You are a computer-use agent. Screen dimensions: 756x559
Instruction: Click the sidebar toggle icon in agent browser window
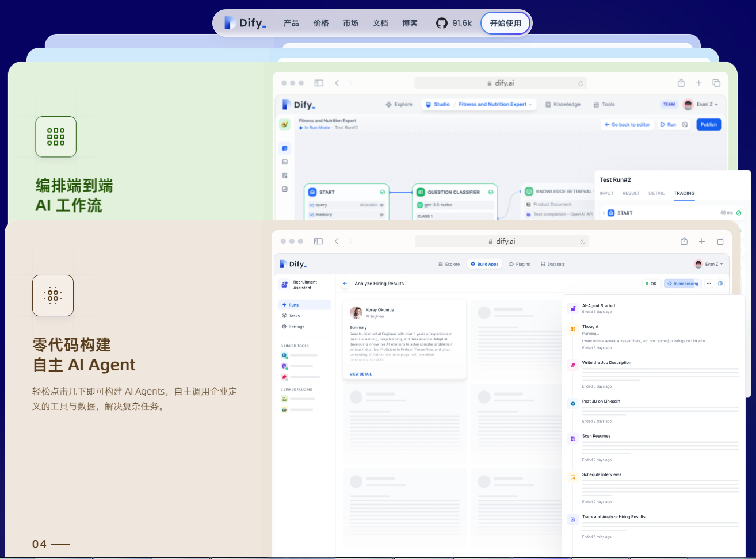(318, 242)
